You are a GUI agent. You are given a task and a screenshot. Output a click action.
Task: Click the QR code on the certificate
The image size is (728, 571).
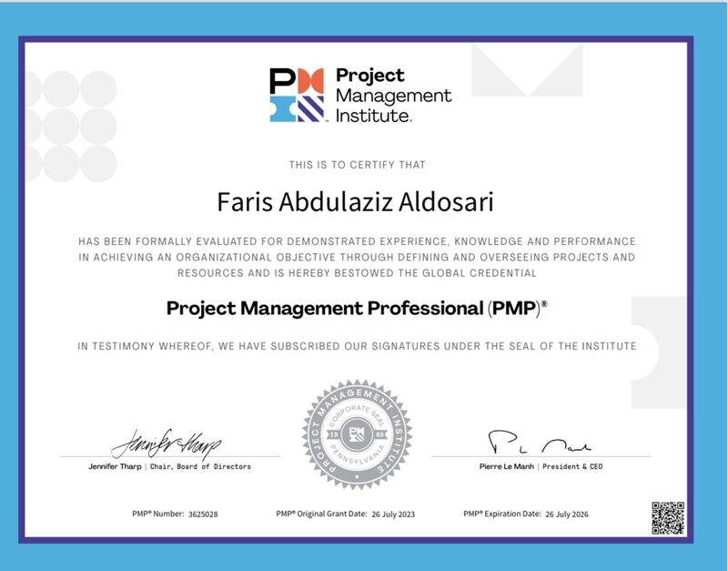point(668,517)
